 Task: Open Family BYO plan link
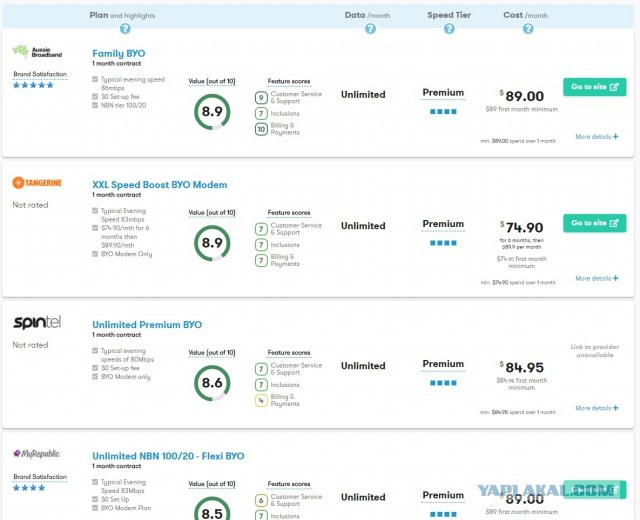(x=119, y=53)
